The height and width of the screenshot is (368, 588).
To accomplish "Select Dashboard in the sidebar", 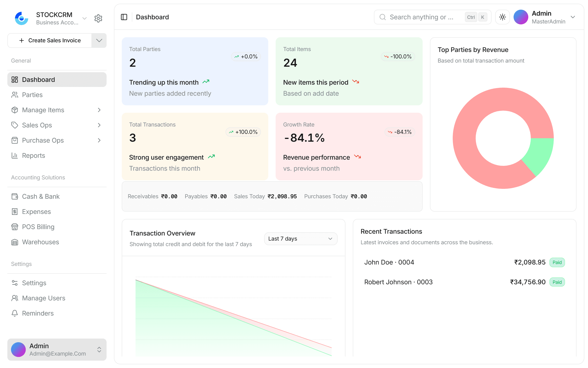I will (x=57, y=80).
